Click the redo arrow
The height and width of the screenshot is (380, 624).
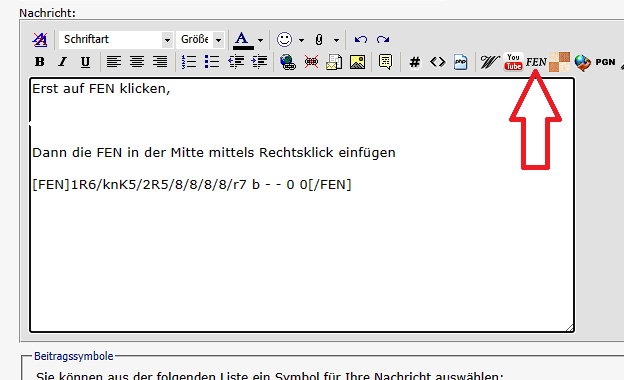tap(383, 39)
